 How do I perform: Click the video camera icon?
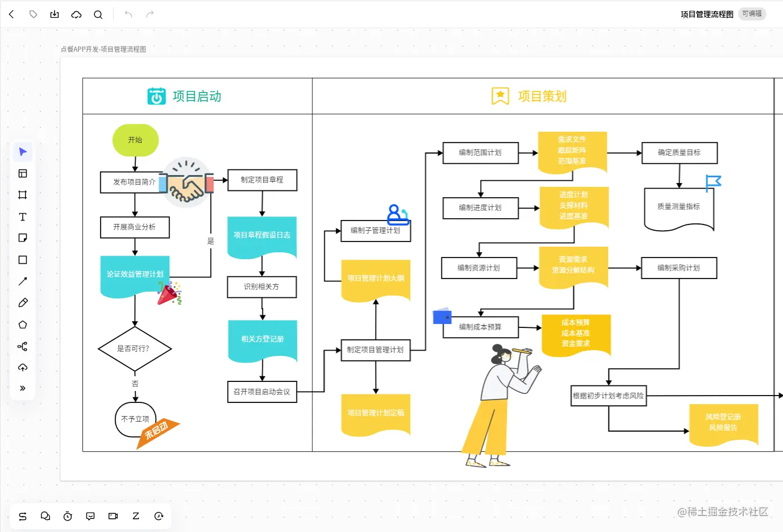coord(113,516)
